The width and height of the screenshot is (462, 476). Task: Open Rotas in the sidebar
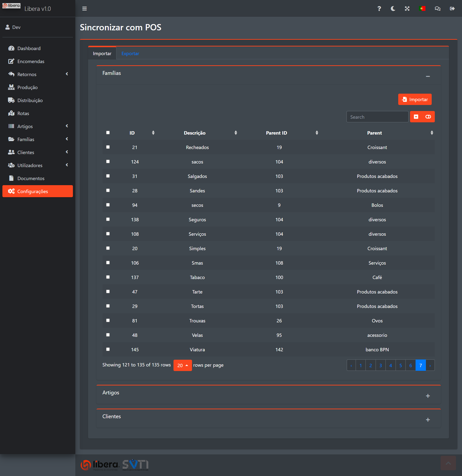23,113
